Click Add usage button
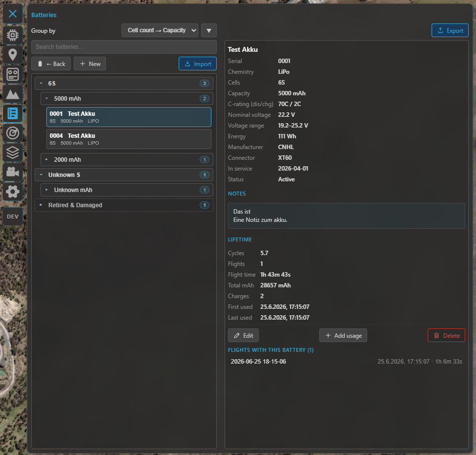 point(343,336)
